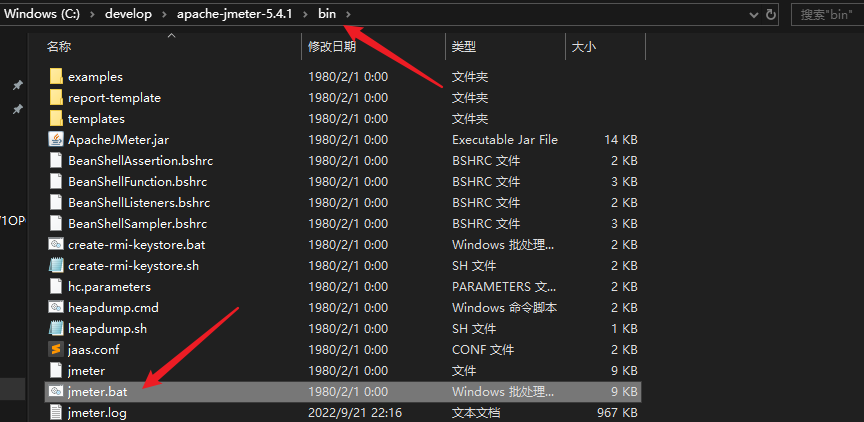Click the heapdump.cmd script icon
This screenshot has width=864, height=422.
(56, 307)
